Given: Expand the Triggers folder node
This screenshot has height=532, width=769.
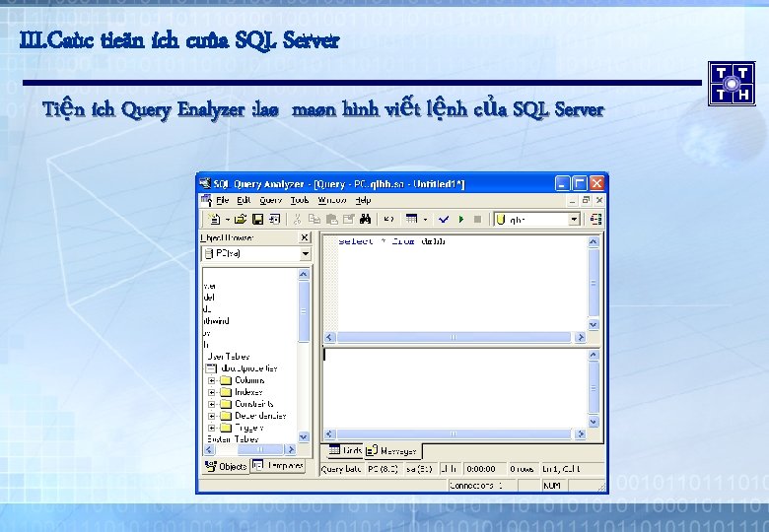Looking at the screenshot, I should click(211, 428).
